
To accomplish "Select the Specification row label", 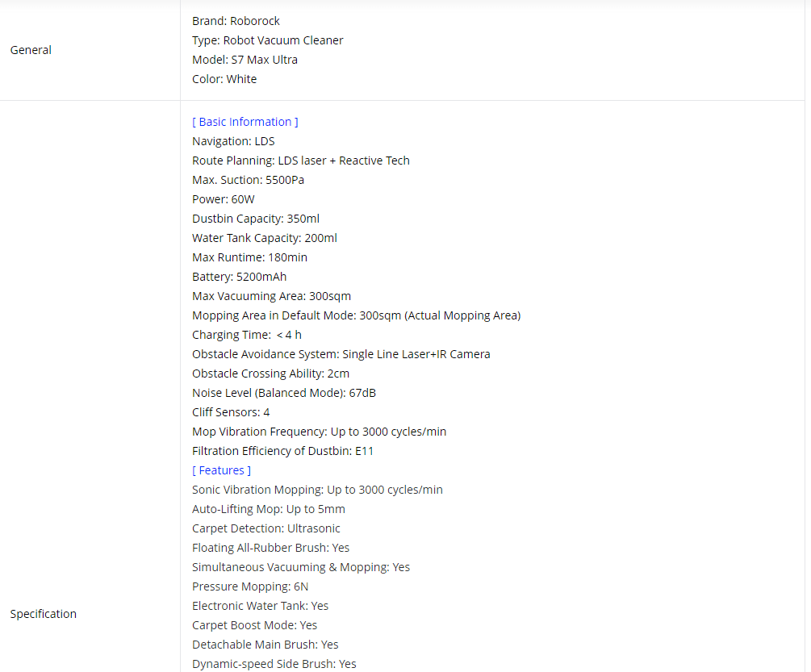I will click(x=44, y=614).
